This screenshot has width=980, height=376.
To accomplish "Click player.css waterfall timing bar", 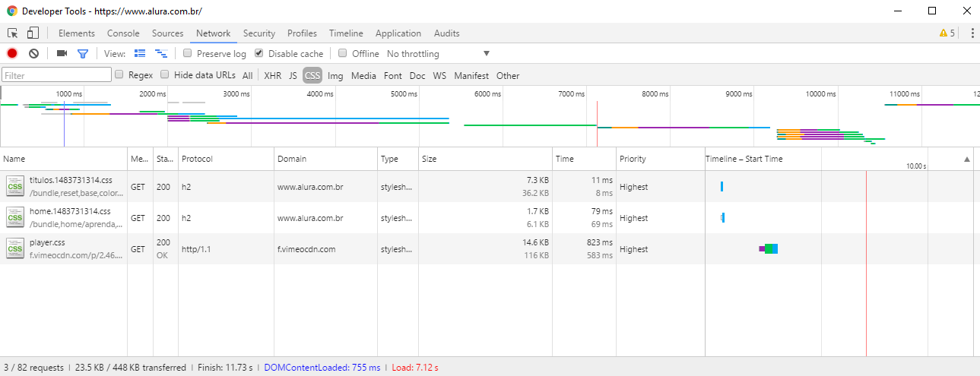I will pyautogui.click(x=769, y=248).
